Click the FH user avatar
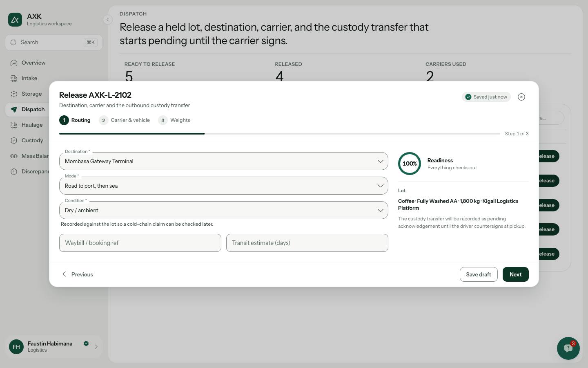The width and height of the screenshot is (588, 368). click(x=16, y=347)
